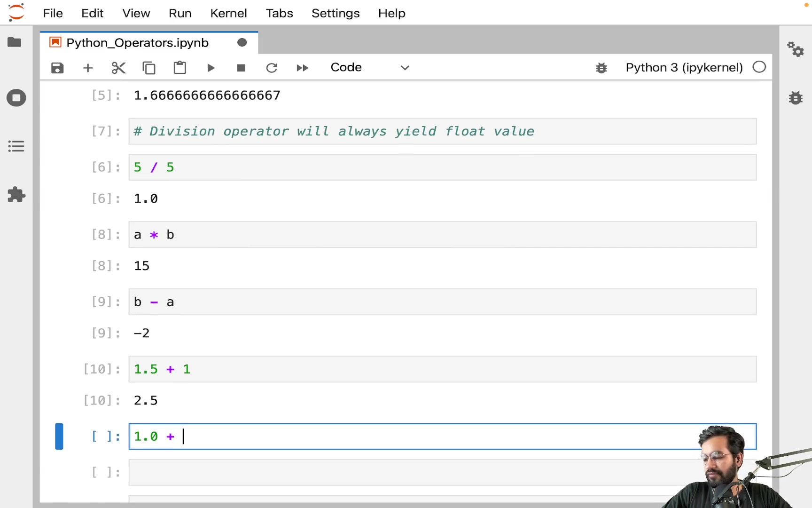Open the Settings menu
812x508 pixels.
[336, 13]
